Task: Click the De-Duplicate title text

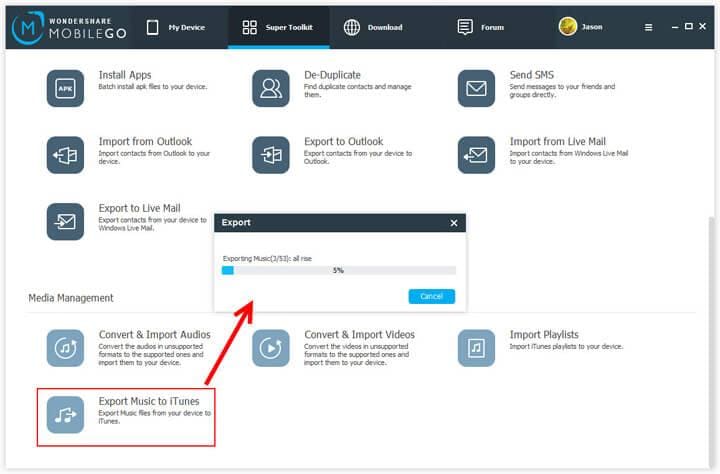Action: point(332,75)
